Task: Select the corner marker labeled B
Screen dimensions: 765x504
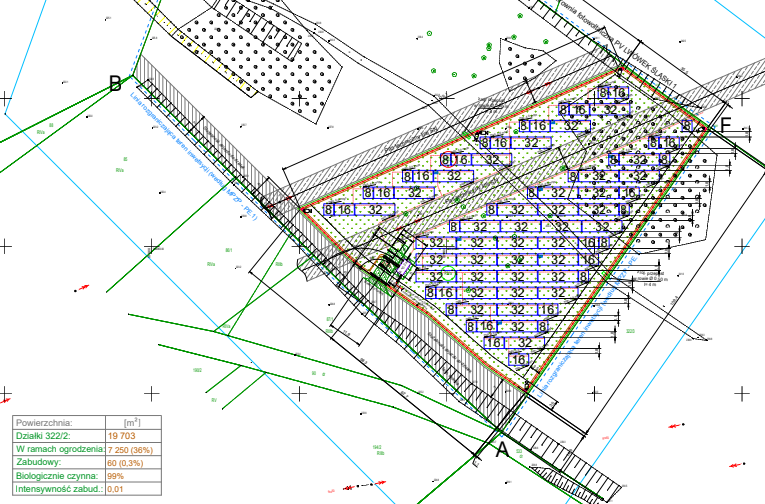Action: (x=115, y=82)
